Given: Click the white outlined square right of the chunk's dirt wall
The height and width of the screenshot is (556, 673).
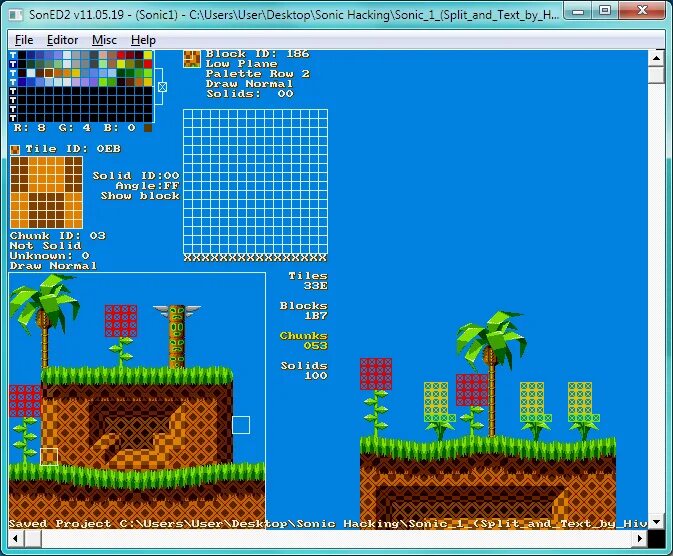Looking at the screenshot, I should [x=241, y=425].
